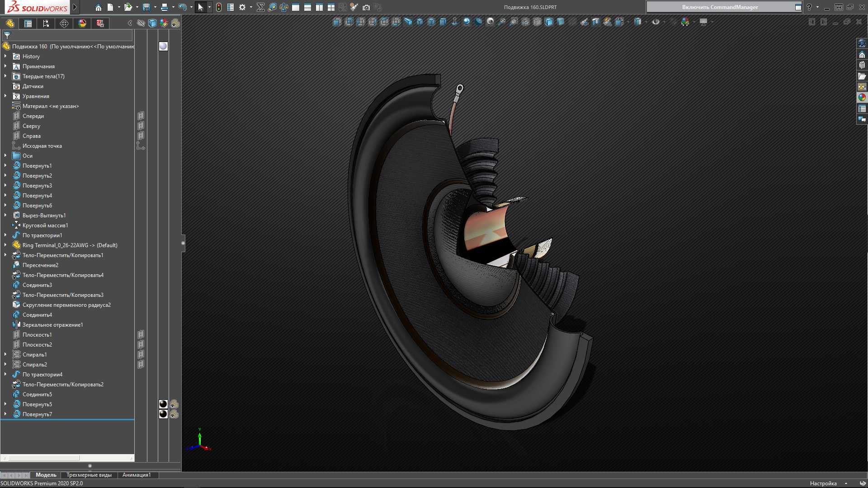Click the Rebuild traffic light icon
Image resolution: width=868 pixels, height=488 pixels.
coord(219,7)
